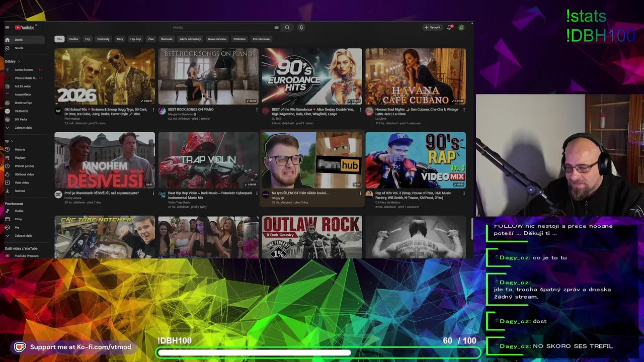Screen dimensions: 644x362
Task: Open AI LIDLovice subscription channel
Action: click(25, 86)
